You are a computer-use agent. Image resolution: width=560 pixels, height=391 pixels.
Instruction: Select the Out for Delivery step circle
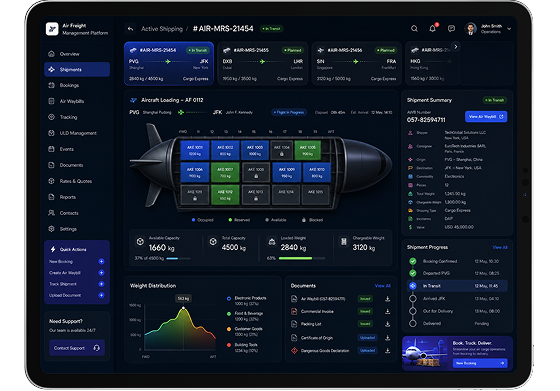[413, 311]
